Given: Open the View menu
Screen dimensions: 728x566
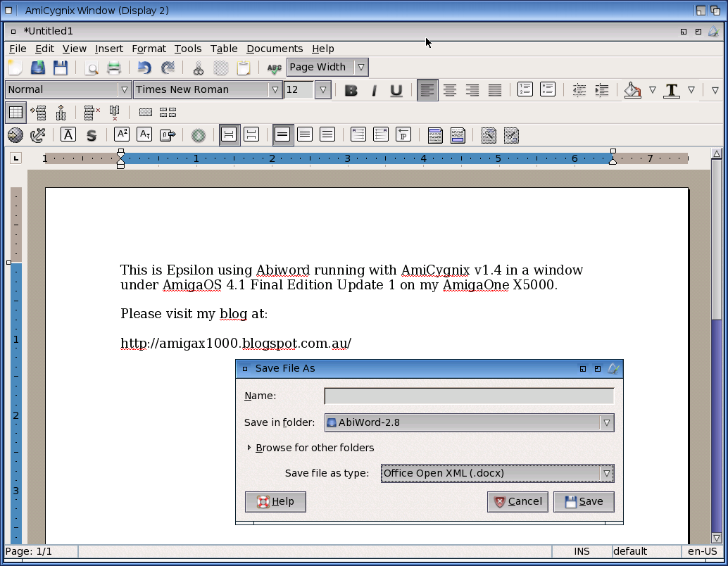Looking at the screenshot, I should (x=75, y=49).
